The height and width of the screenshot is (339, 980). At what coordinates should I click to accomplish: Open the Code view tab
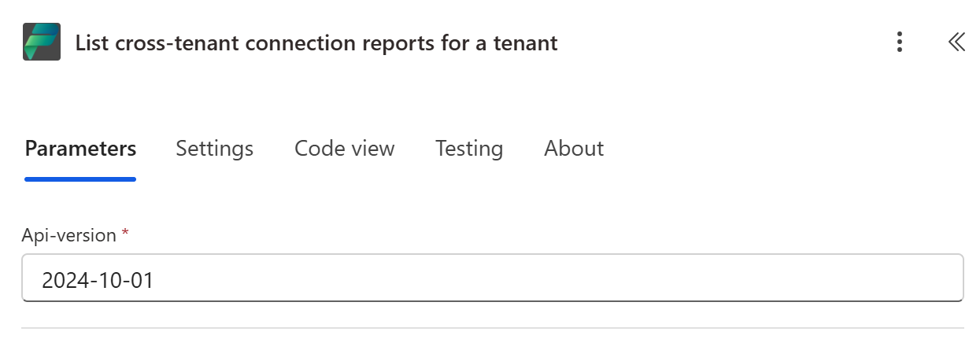344,149
